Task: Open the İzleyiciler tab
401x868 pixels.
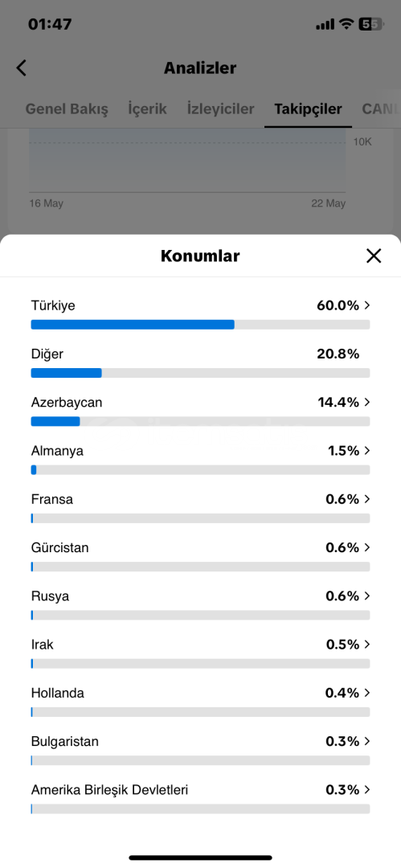Action: click(220, 108)
